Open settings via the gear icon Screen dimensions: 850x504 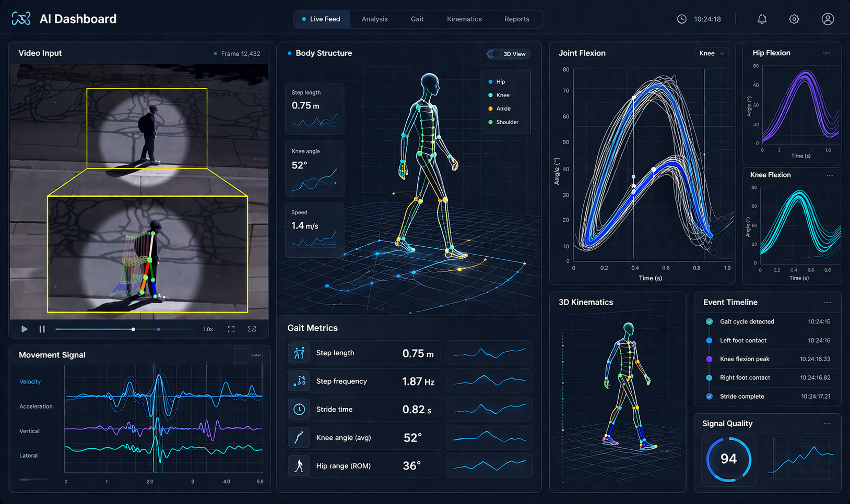pyautogui.click(x=794, y=19)
